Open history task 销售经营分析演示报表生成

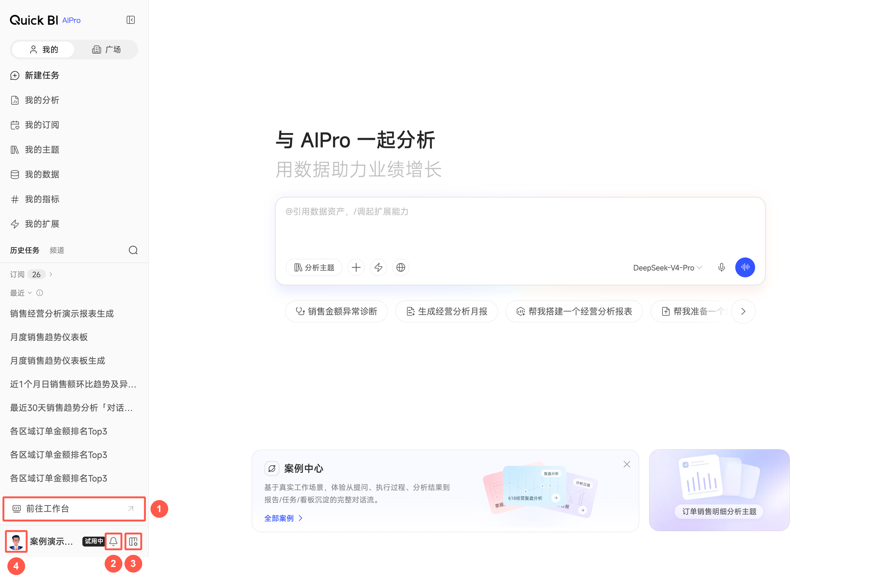(x=62, y=313)
